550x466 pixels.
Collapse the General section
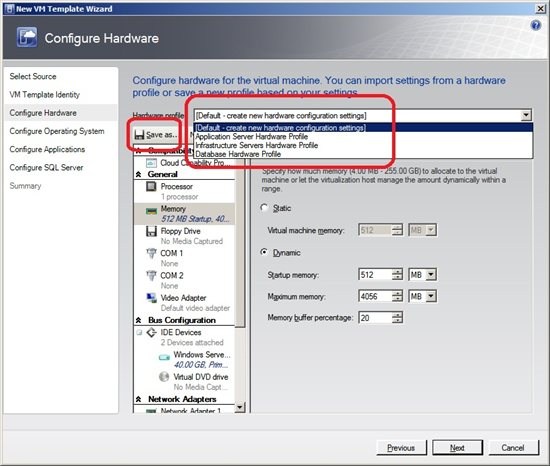pos(139,174)
